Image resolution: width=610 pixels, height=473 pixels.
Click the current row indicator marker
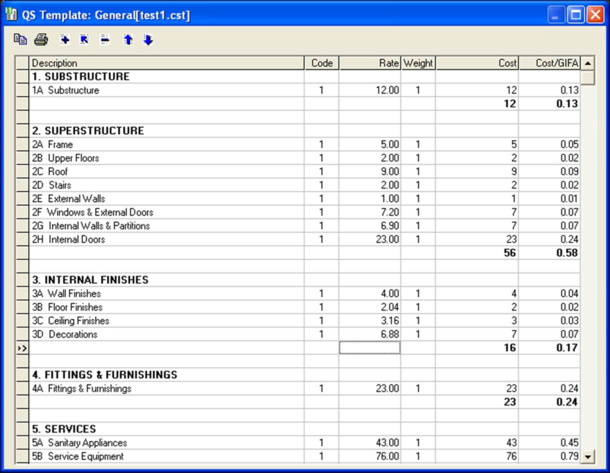point(20,348)
